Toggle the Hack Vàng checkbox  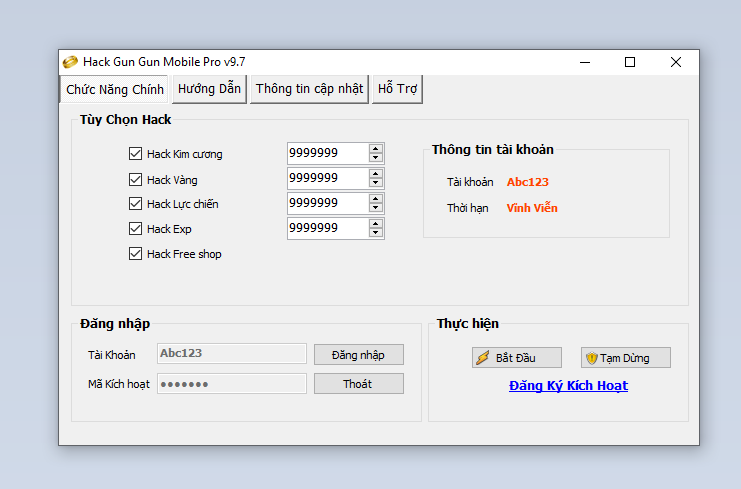[136, 180]
